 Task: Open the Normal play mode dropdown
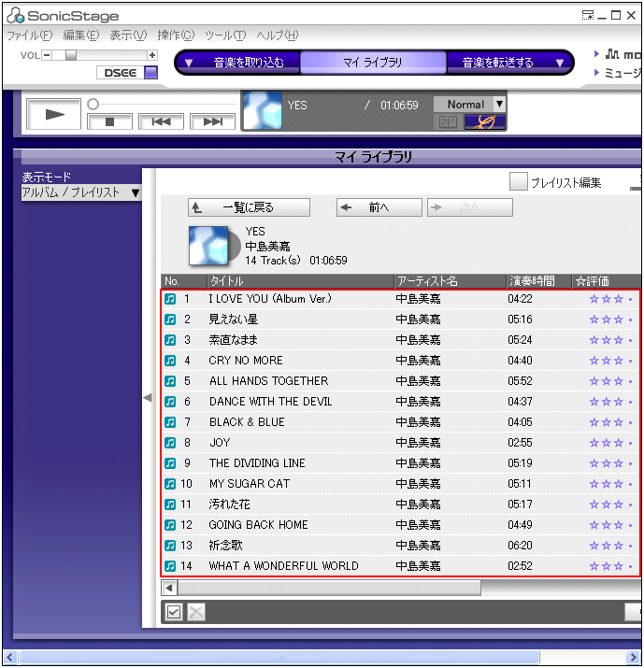499,104
